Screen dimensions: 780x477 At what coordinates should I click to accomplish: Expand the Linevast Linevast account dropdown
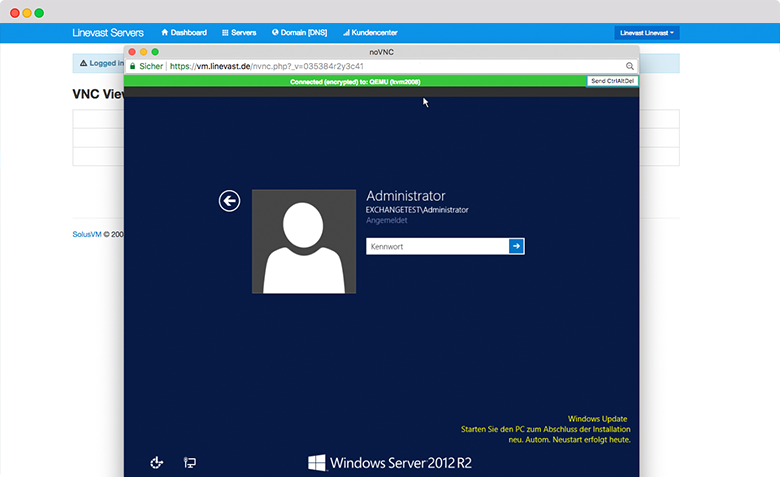pyautogui.click(x=647, y=33)
